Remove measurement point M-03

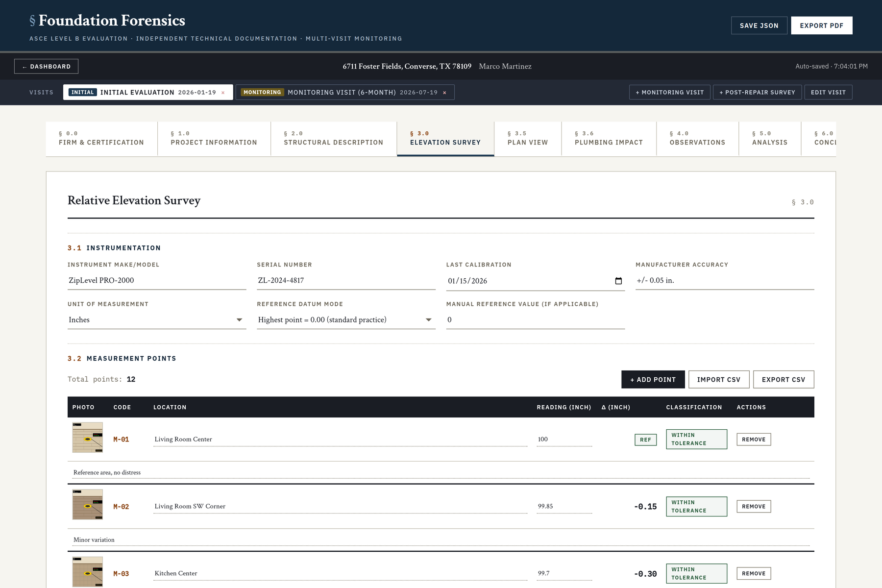(x=754, y=573)
